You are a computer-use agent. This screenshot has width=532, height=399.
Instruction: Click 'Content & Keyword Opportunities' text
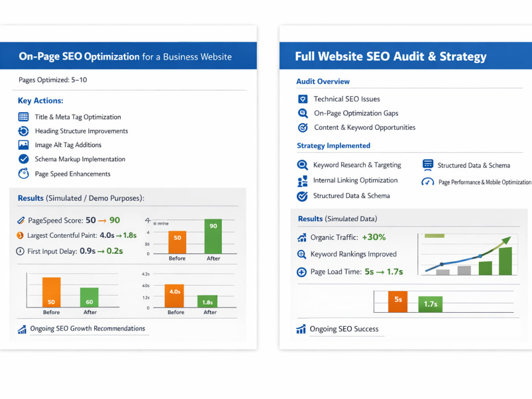tap(364, 128)
